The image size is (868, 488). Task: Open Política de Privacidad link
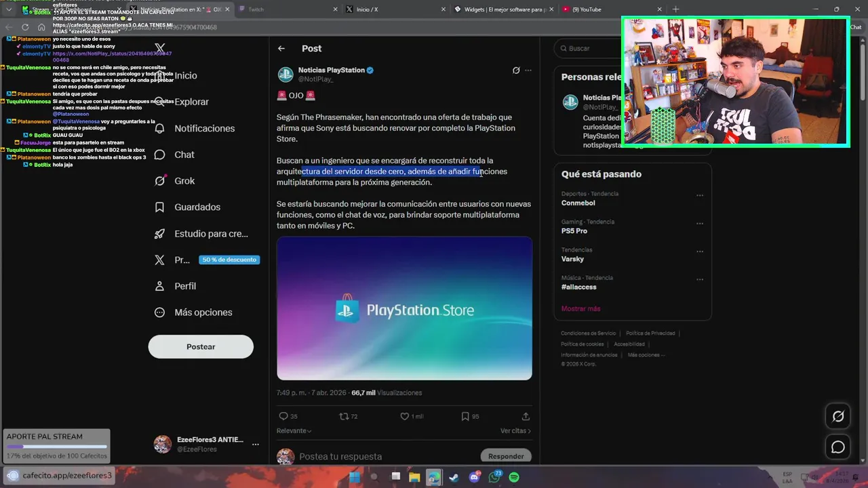click(x=650, y=333)
